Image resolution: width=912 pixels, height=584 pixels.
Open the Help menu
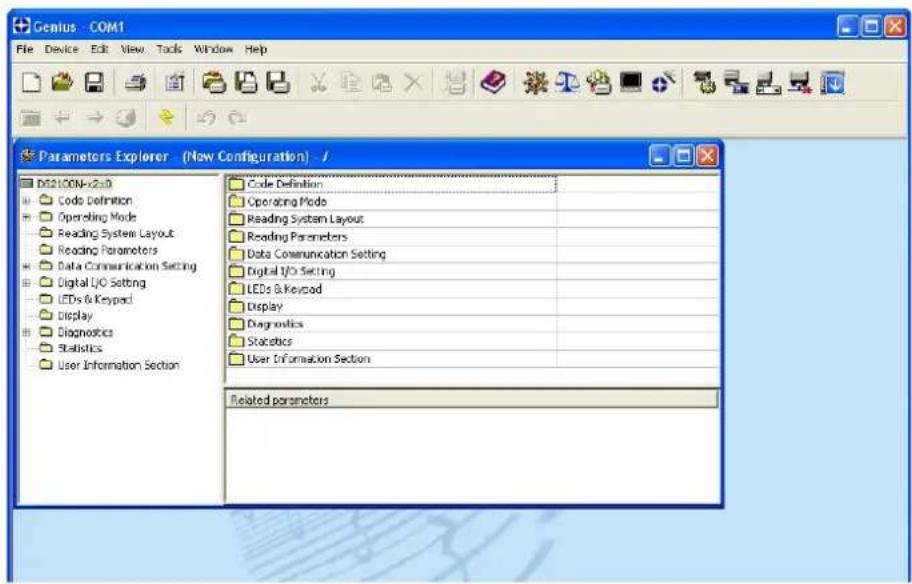point(256,49)
